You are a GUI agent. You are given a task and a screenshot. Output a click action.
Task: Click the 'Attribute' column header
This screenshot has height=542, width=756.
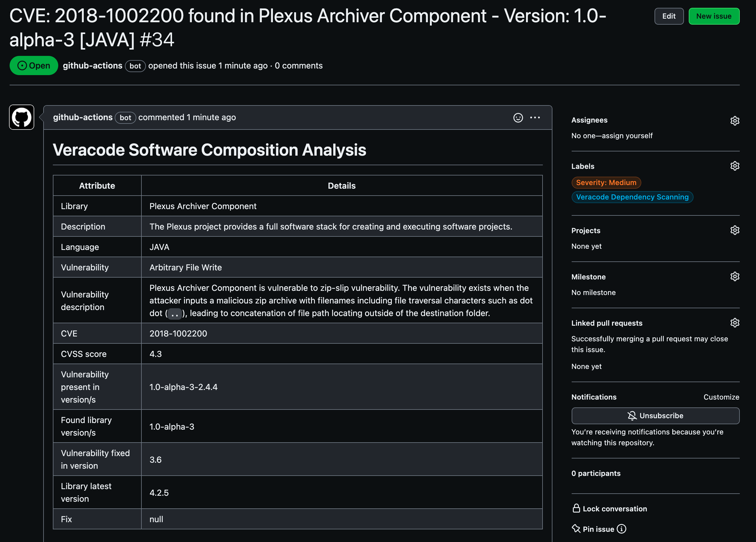point(97,186)
